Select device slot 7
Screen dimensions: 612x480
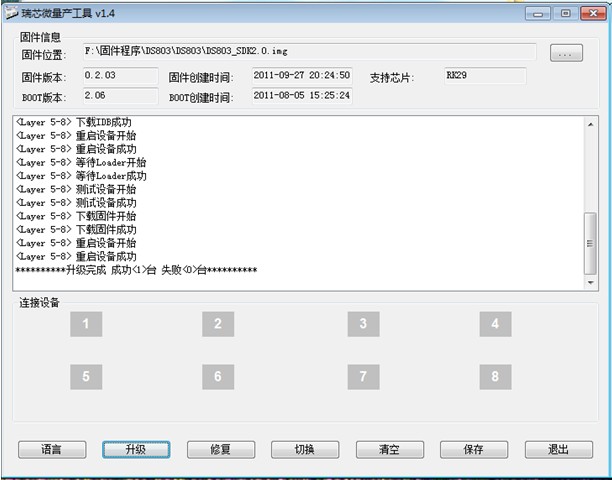click(363, 377)
